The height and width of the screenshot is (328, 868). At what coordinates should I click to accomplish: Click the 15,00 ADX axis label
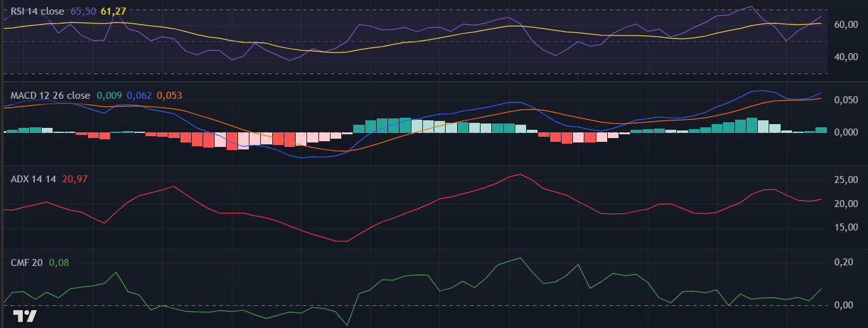[x=846, y=227]
